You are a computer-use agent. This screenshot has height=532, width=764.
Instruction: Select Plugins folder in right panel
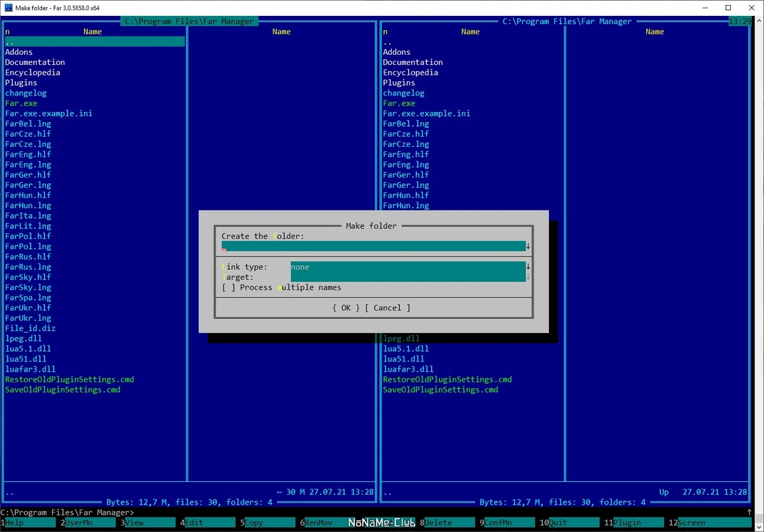399,83
